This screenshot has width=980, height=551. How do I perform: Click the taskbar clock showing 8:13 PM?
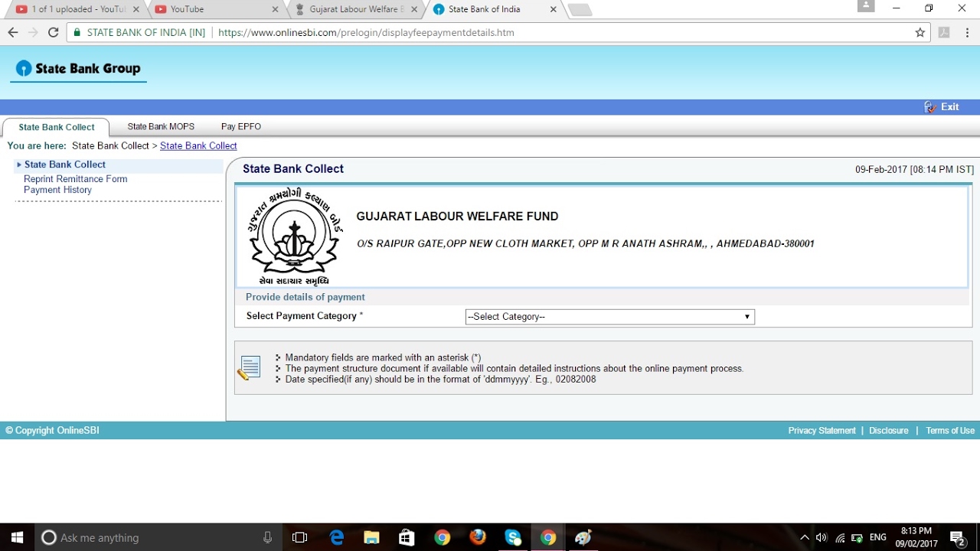pyautogui.click(x=916, y=537)
